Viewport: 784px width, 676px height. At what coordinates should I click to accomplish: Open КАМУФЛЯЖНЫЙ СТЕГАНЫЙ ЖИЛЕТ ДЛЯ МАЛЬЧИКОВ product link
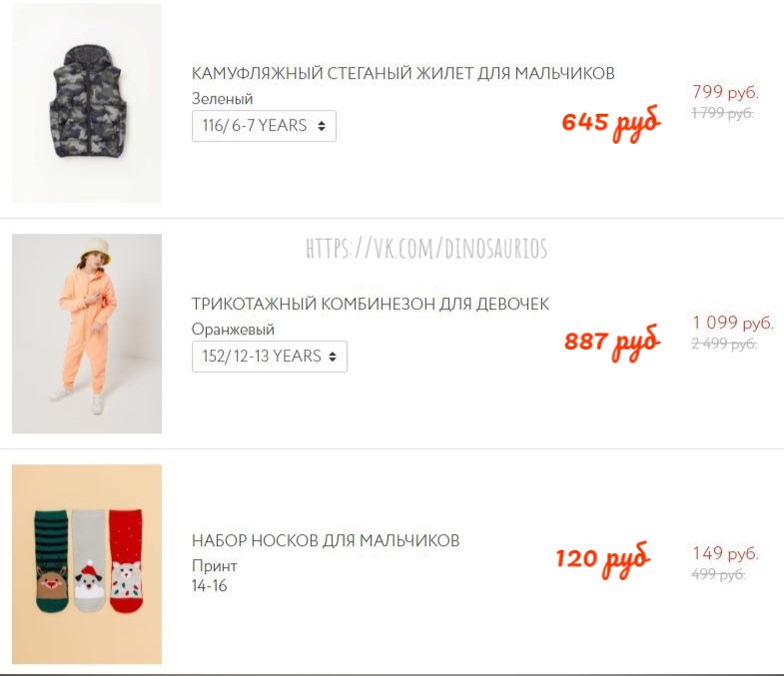[x=403, y=74]
